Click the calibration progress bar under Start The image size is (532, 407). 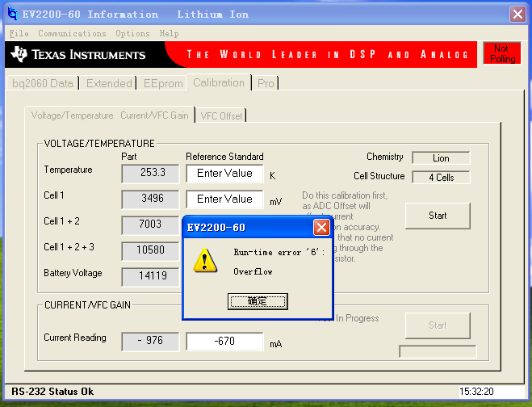click(x=438, y=351)
